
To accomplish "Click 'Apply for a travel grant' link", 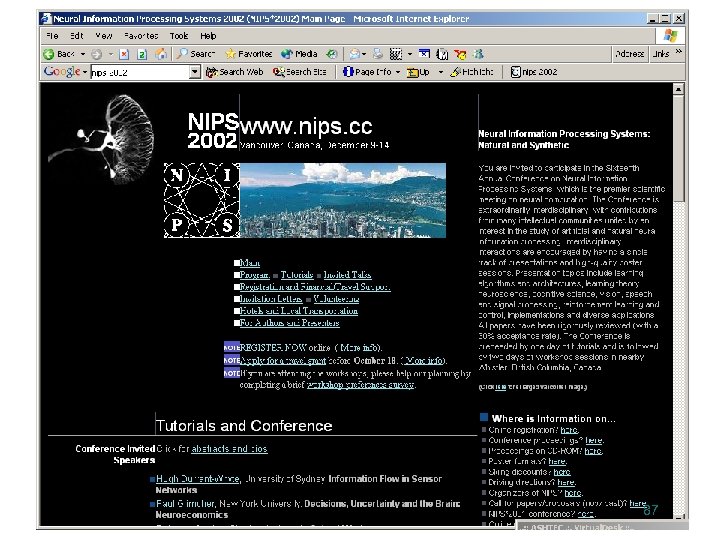I will click(283, 360).
